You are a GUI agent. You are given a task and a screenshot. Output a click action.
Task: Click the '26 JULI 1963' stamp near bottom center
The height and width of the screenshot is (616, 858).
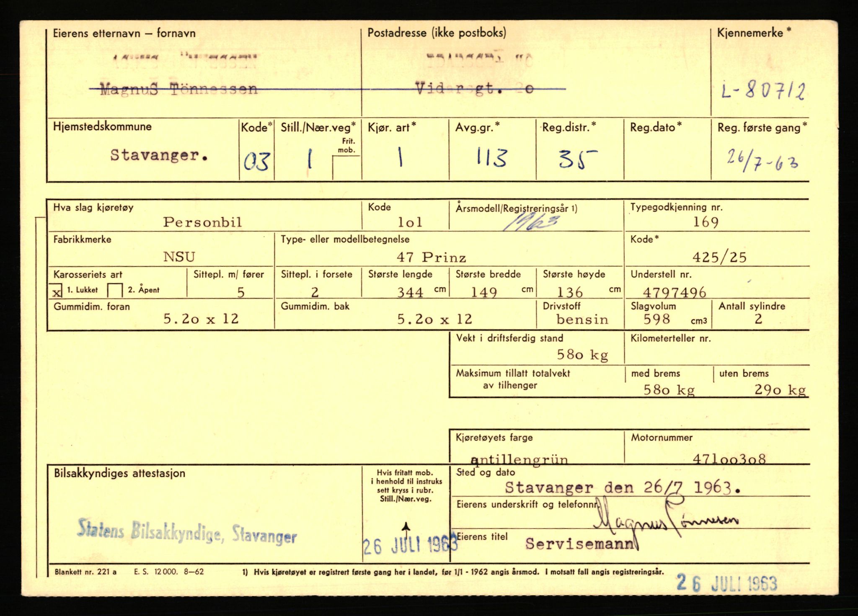(x=410, y=545)
